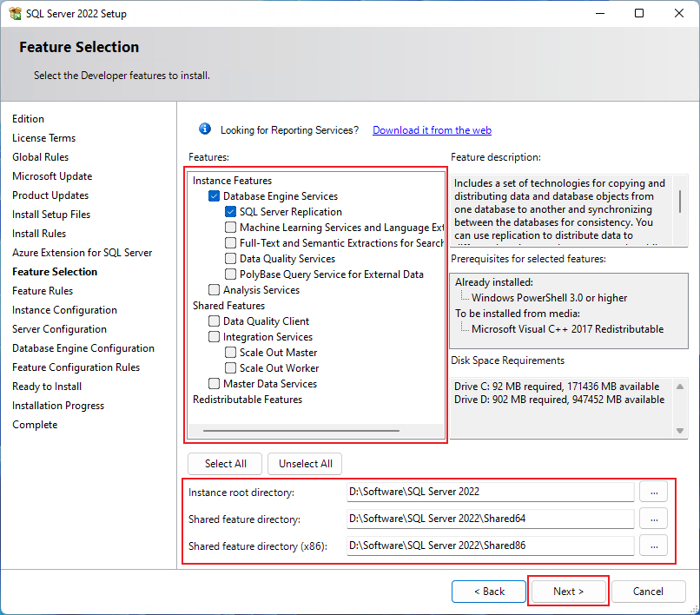Viewport: 700px width, 615px height.
Task: Click the blue information icon beside Reporting Services
Action: 205,129
